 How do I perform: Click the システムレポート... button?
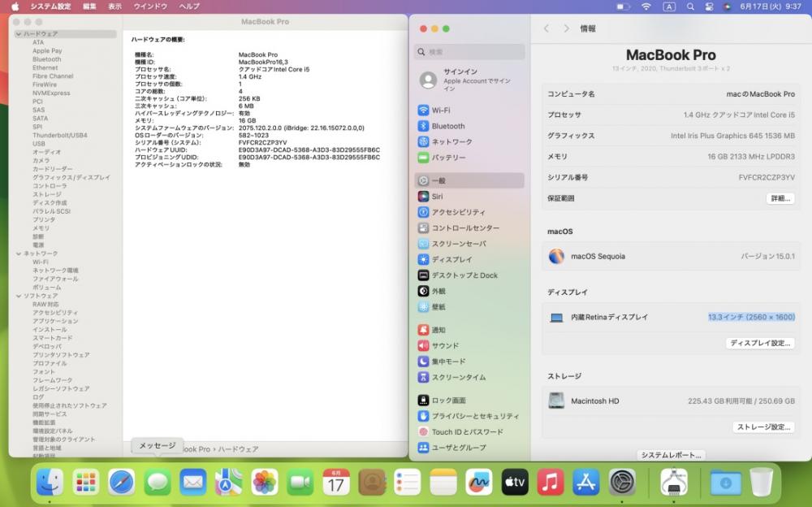tap(671, 455)
